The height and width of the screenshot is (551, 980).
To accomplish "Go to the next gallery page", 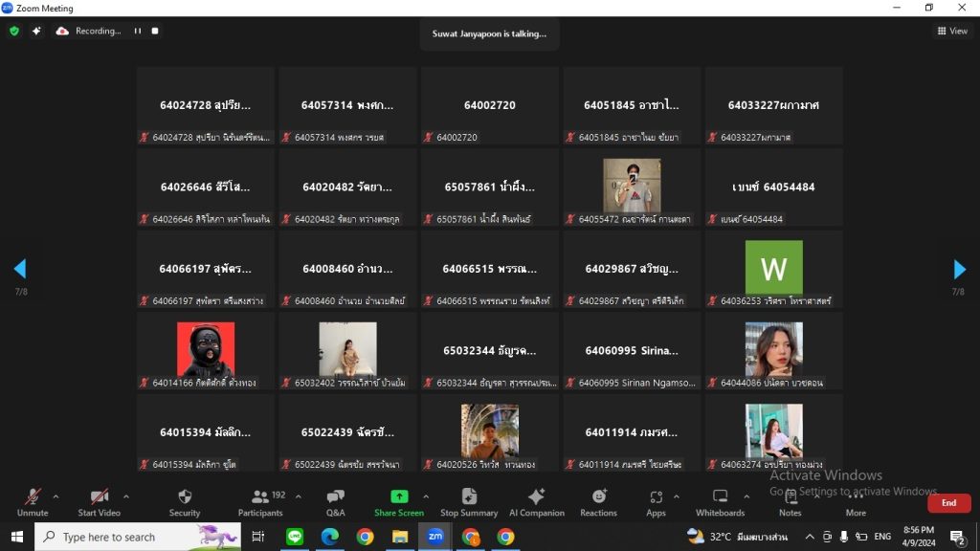I will click(x=959, y=269).
